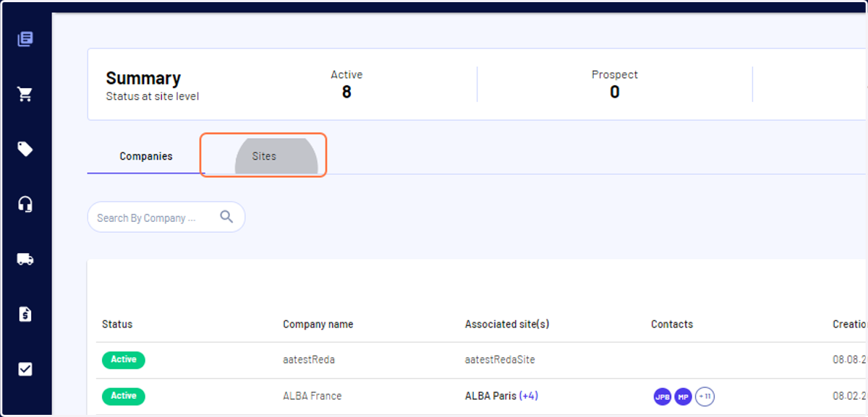Click the JPB contact avatar

[x=663, y=397]
